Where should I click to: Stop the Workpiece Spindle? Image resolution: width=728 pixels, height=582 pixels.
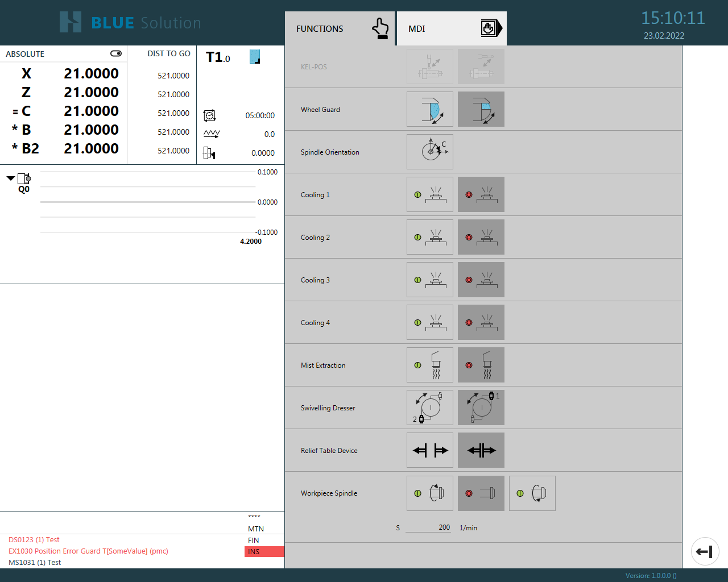481,493
